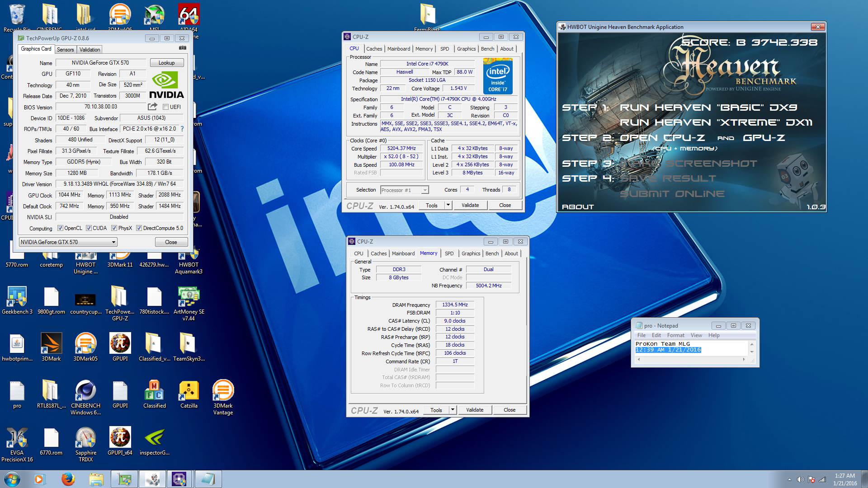Click the Lookup button in GPU-Z
This screenshot has width=868, height=488.
coord(167,63)
